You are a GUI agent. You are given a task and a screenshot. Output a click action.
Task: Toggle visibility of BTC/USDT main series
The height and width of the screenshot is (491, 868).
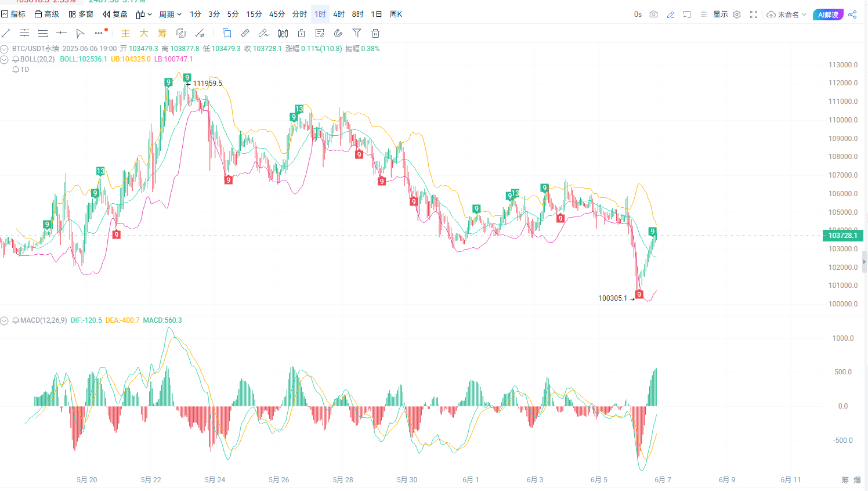[4, 49]
